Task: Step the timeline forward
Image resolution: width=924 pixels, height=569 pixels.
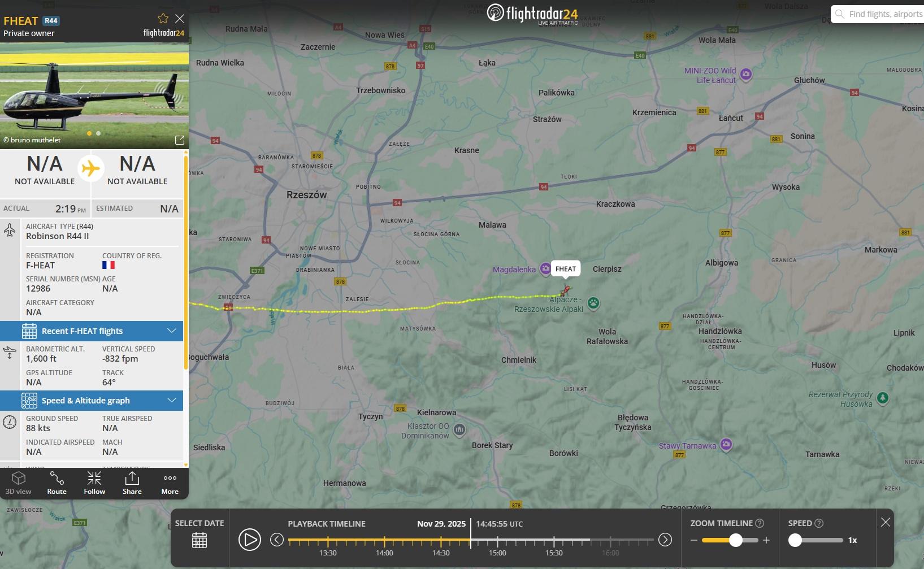Action: (x=665, y=540)
